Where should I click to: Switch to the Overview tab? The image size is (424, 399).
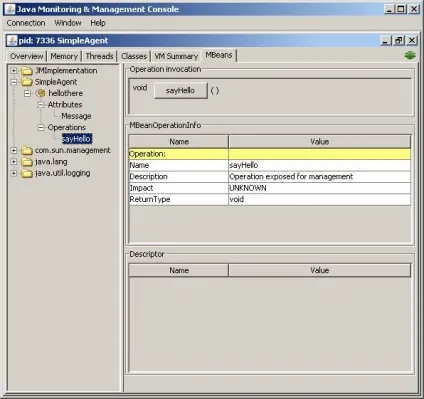pos(27,56)
